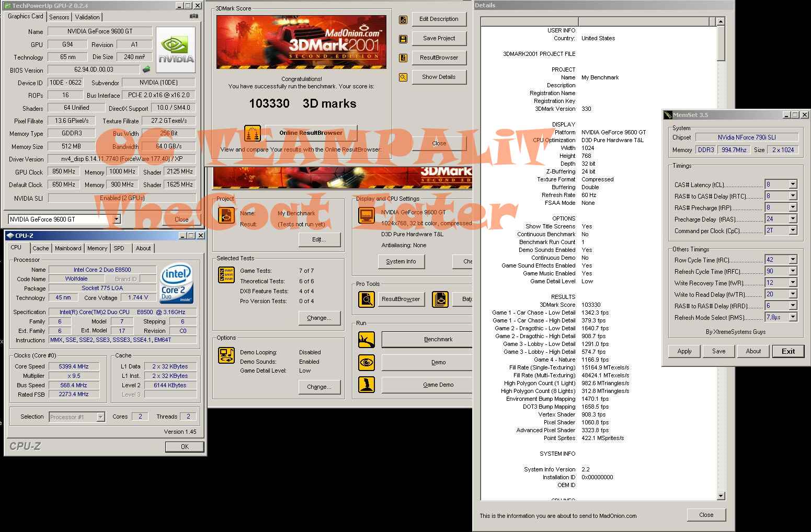Open the GPU selection dropdown in GPU-Z
Screen dimensions: 811x532
pos(116,219)
